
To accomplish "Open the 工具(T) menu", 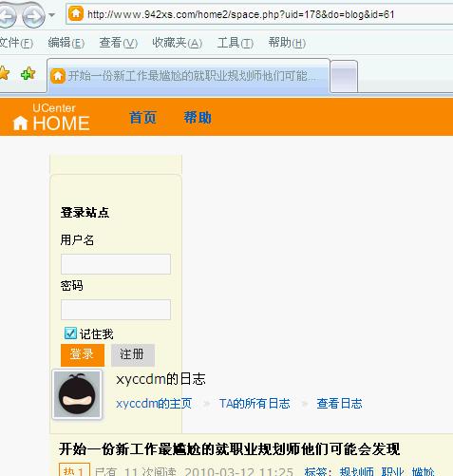I will tap(236, 43).
